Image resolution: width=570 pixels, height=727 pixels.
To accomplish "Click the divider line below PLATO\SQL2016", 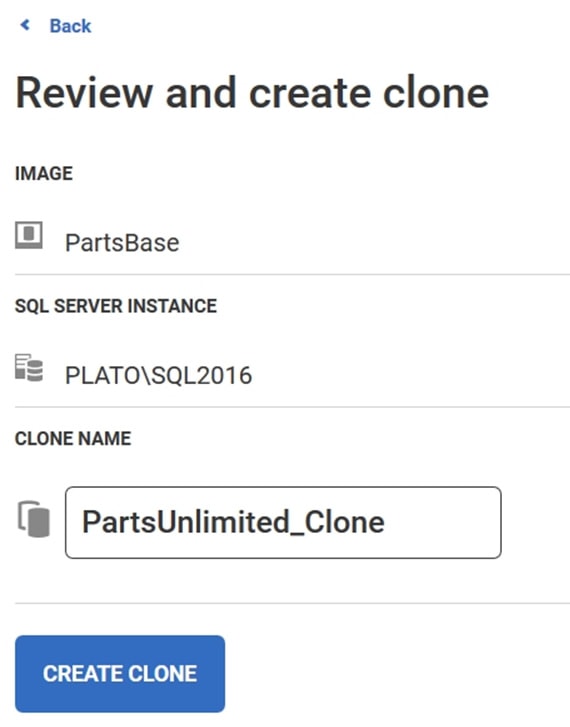I will tap(292, 407).
